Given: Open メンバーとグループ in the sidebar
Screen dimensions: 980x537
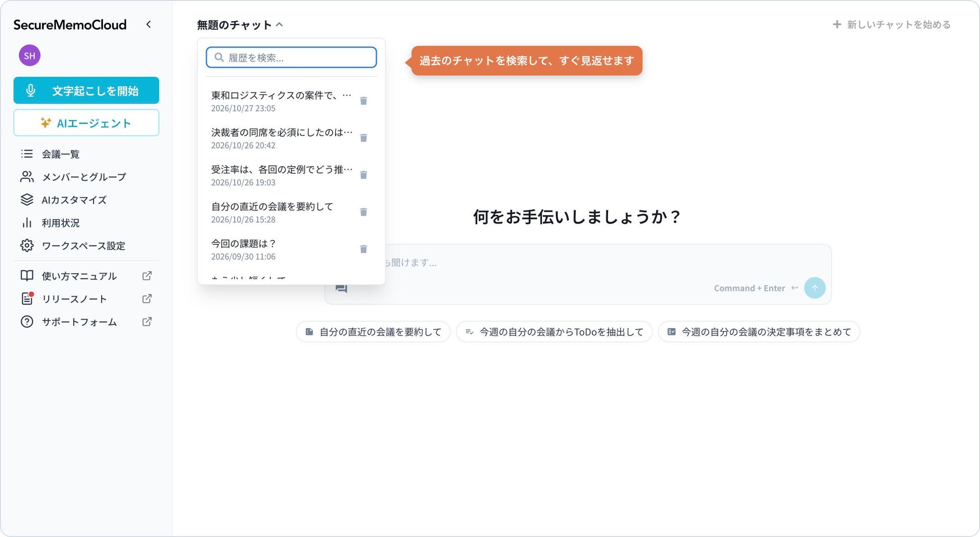Looking at the screenshot, I should 86,177.
